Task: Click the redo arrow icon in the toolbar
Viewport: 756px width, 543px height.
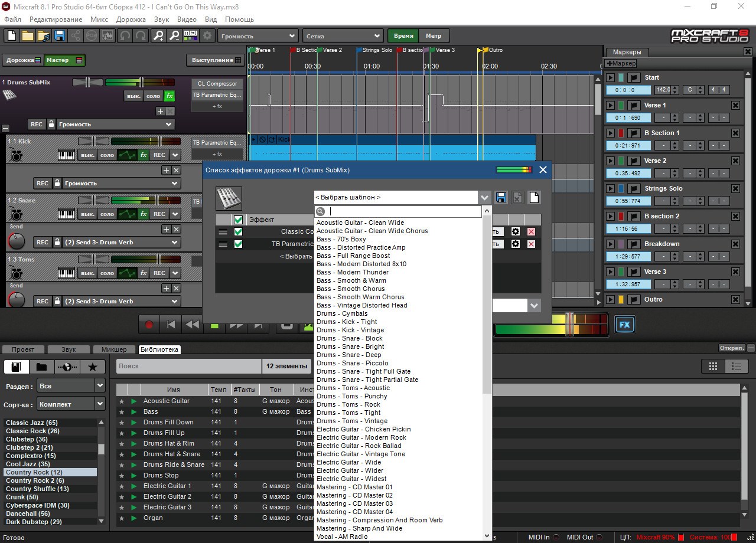Action: pos(141,35)
